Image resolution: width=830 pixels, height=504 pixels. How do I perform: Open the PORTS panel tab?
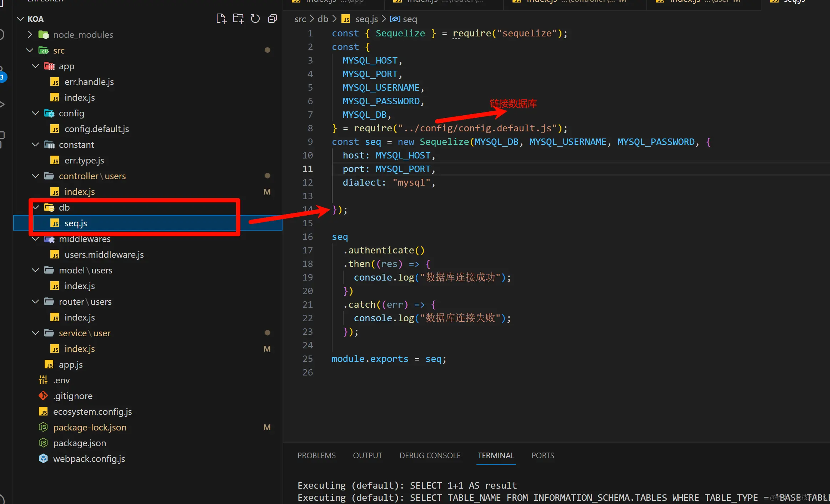coord(542,455)
